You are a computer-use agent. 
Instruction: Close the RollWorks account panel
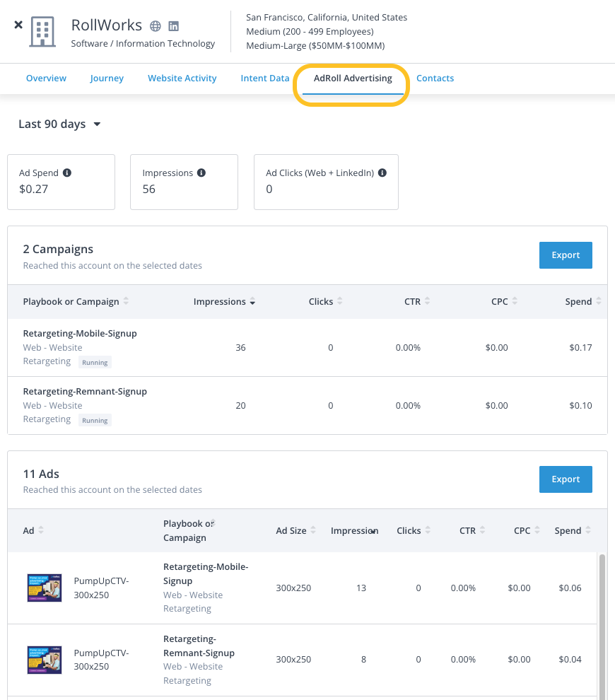18,25
